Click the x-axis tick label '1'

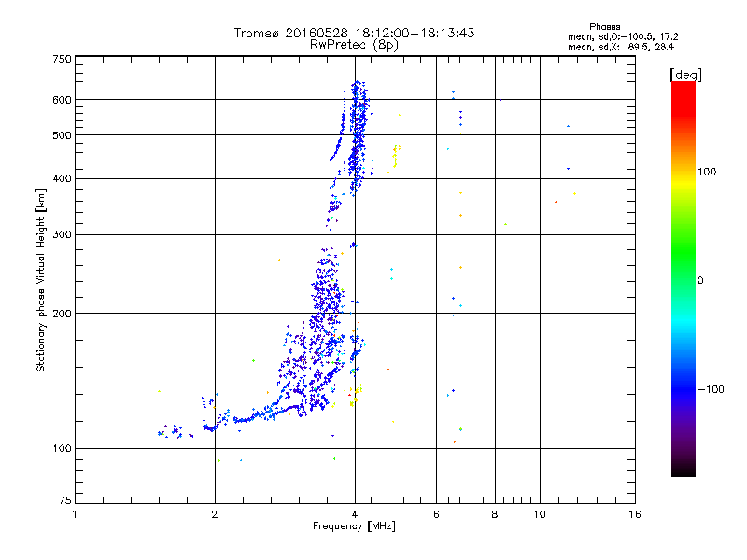tap(75, 514)
